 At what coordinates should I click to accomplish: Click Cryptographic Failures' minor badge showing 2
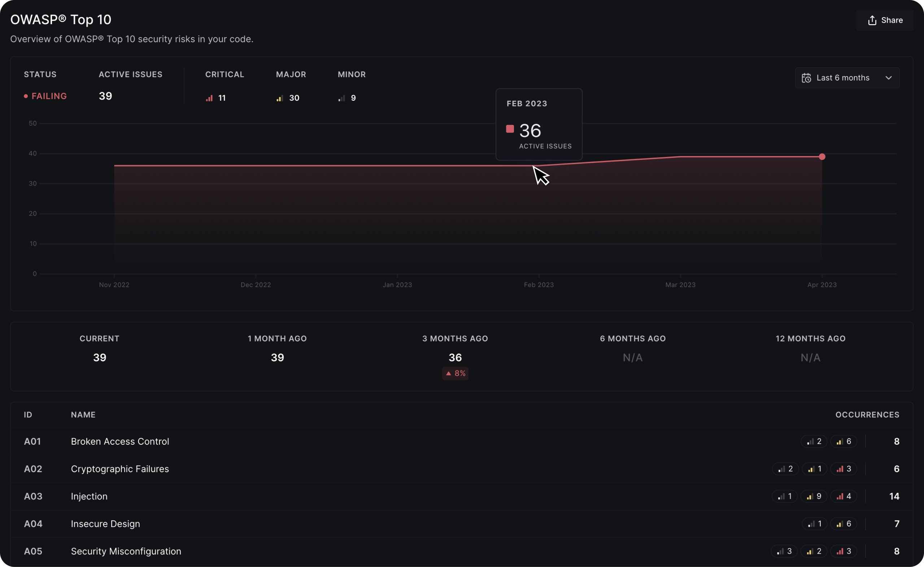tap(785, 469)
